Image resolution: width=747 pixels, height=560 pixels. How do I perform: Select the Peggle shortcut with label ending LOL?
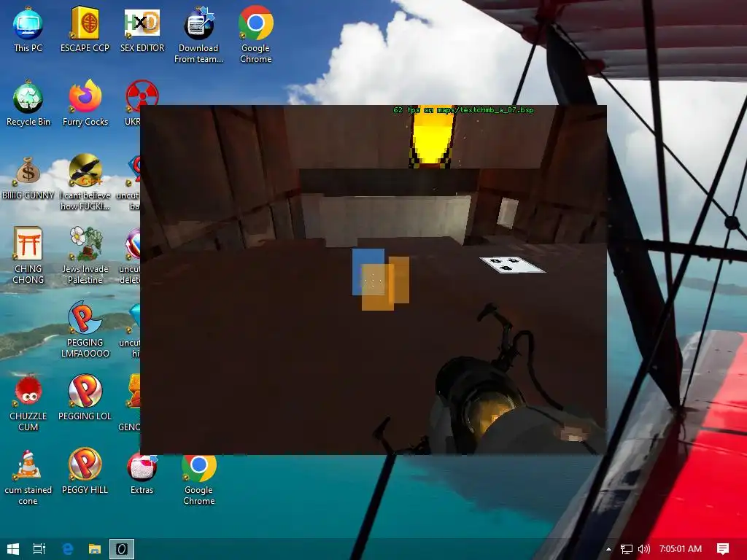click(x=85, y=398)
